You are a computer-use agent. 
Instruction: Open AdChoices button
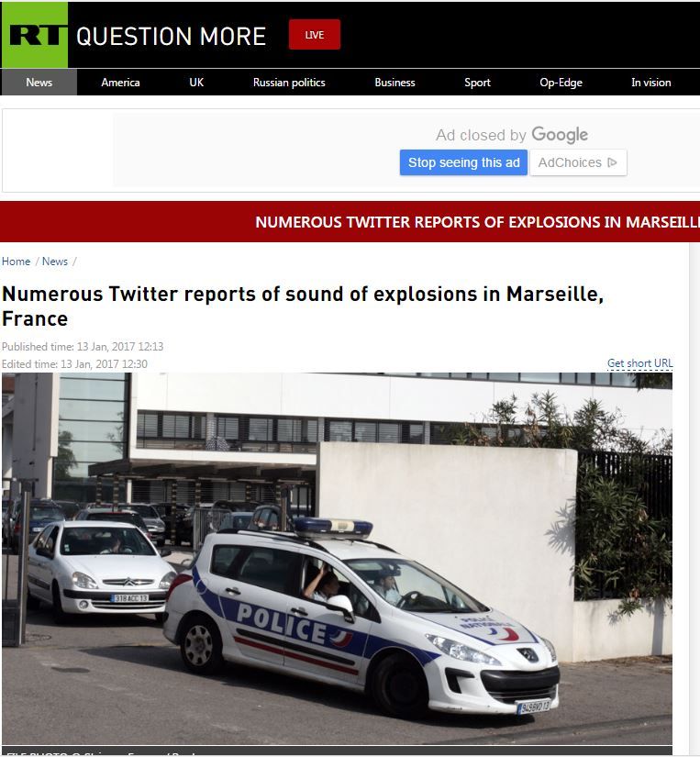578,162
